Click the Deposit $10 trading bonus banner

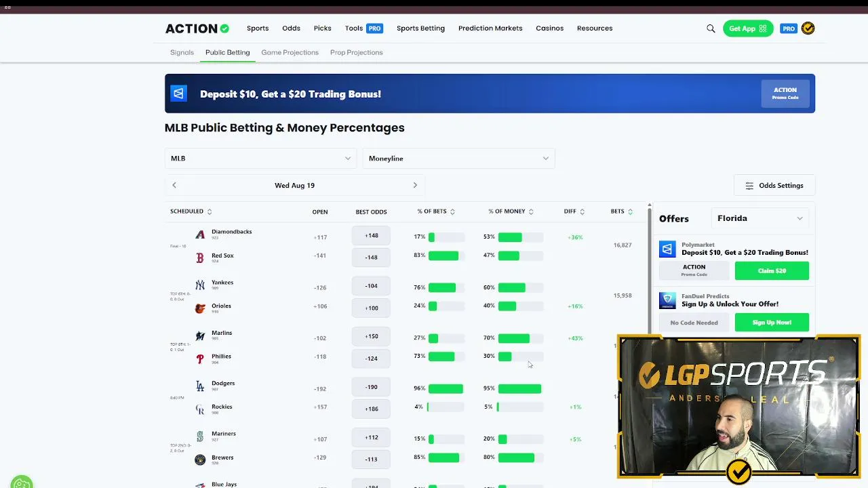click(x=490, y=94)
